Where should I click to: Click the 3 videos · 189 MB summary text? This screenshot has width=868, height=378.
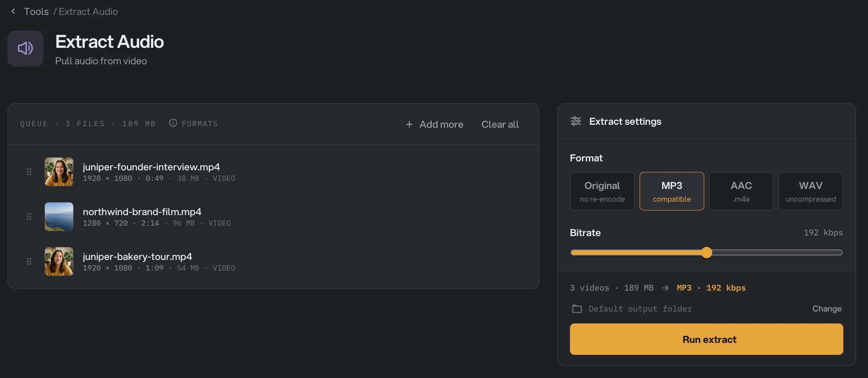pyautogui.click(x=612, y=288)
